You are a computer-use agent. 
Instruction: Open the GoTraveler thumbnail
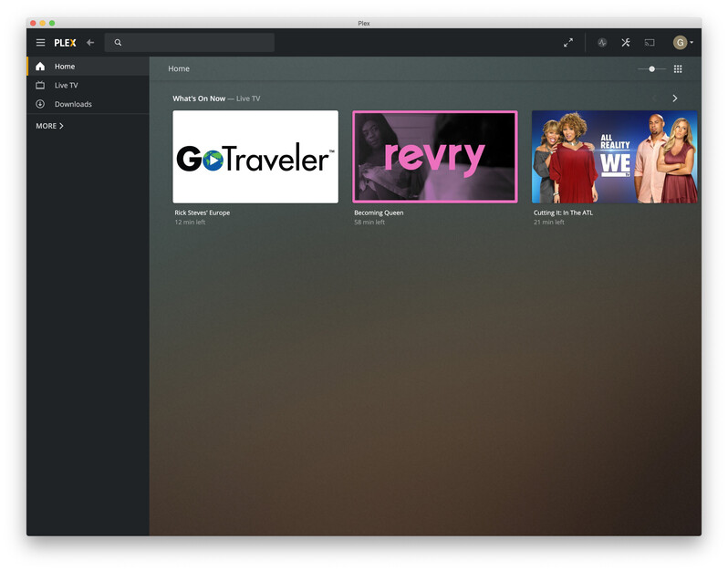[255, 157]
